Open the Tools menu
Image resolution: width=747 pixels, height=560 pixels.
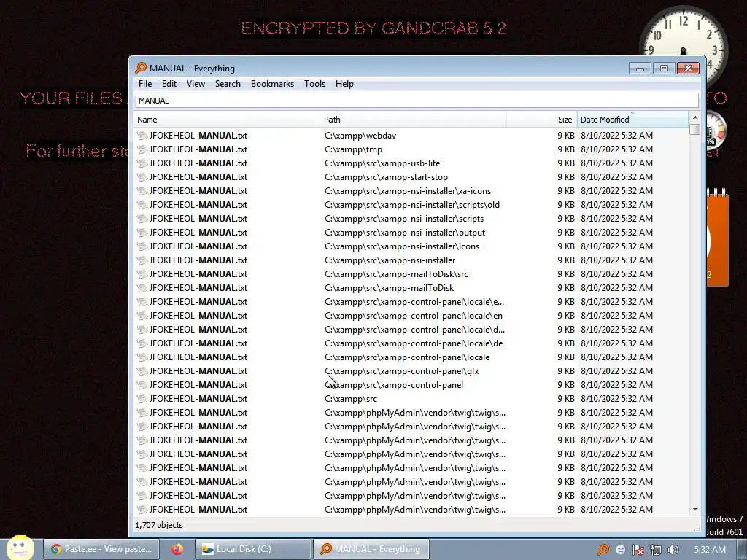pos(314,84)
